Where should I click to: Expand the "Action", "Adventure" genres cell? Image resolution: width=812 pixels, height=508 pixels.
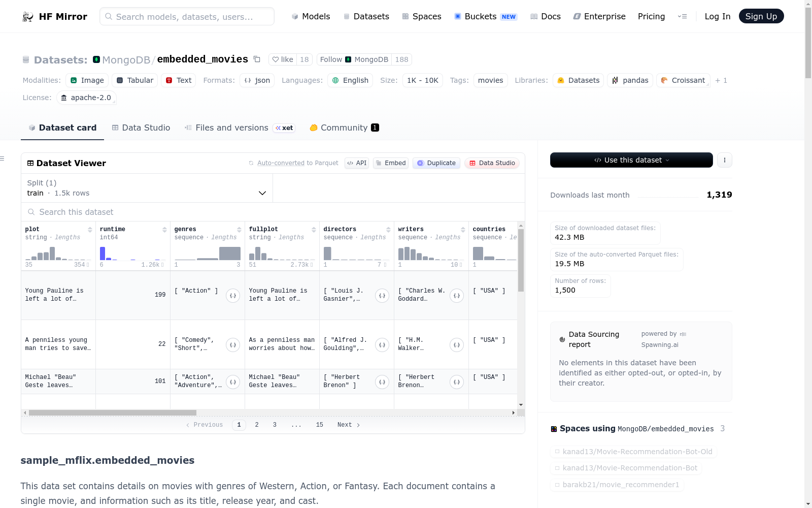pos(233,382)
